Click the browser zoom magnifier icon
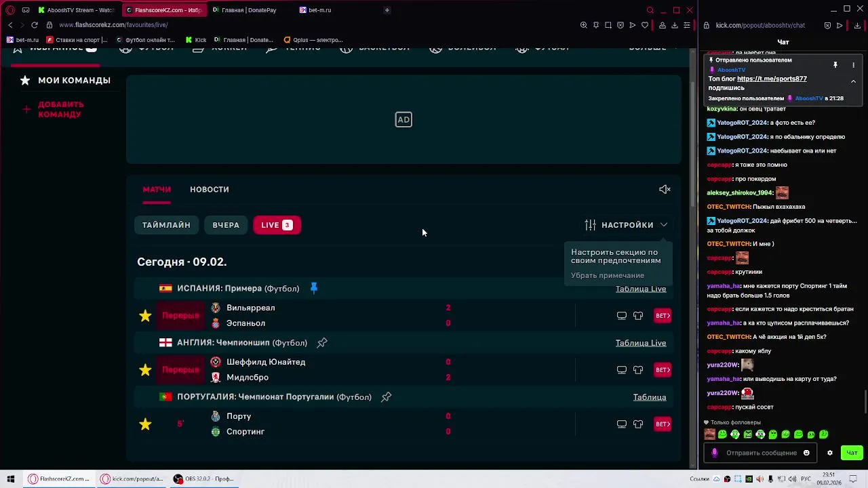 (584, 25)
